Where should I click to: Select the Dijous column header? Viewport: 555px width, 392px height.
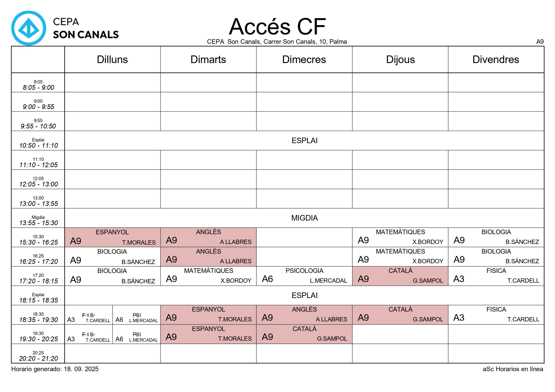coord(400,59)
